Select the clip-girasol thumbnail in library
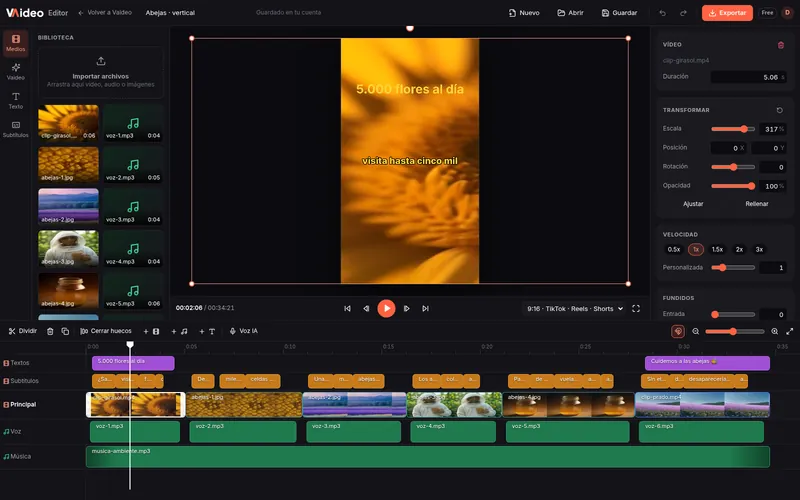This screenshot has height=500, width=800. coord(68,122)
